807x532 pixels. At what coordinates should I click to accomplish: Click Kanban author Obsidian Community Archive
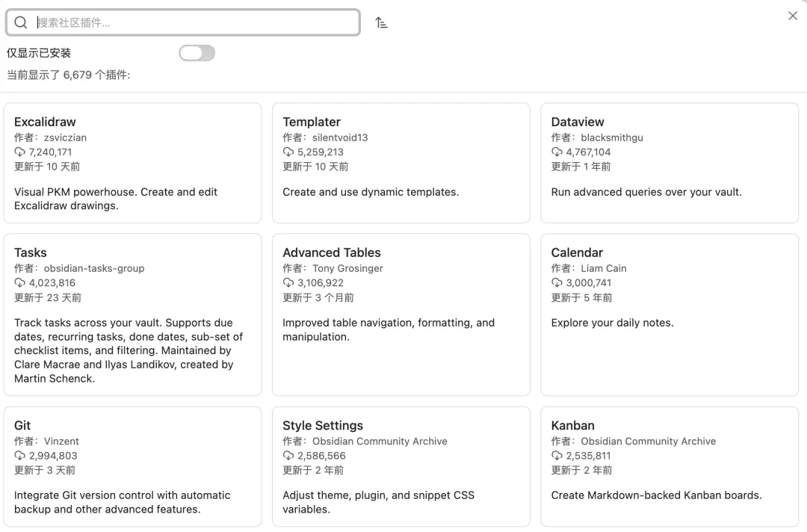[649, 441]
